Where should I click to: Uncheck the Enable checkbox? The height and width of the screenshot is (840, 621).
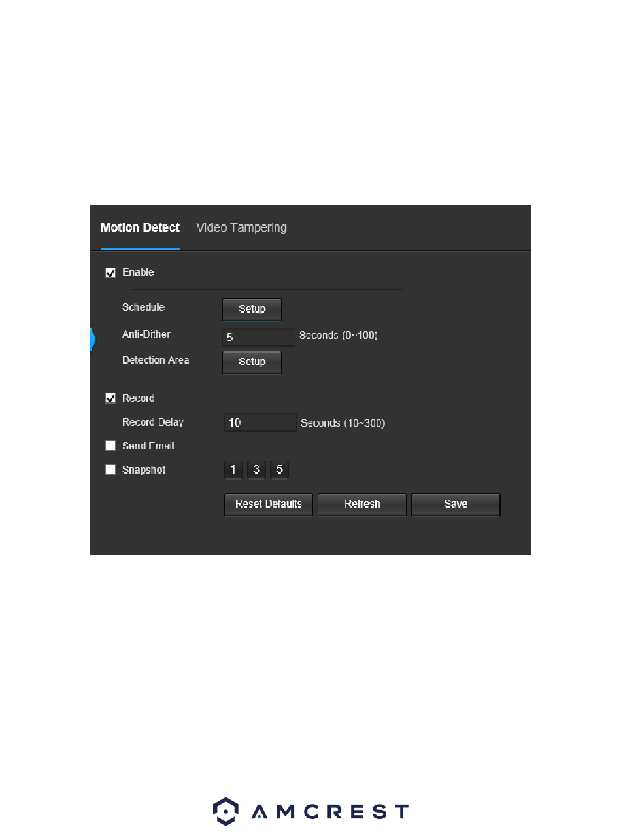click(110, 273)
